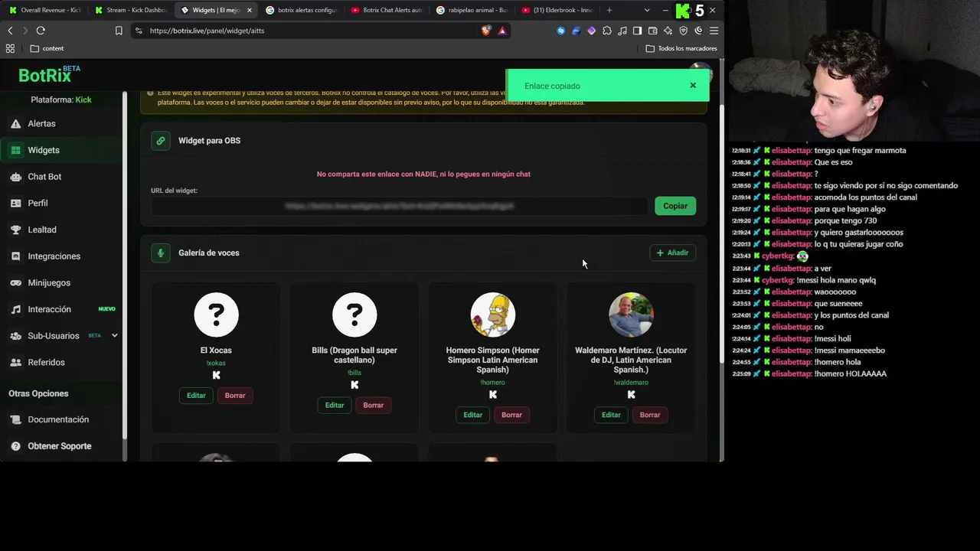Switch to the botrix alertas configuración tab
The height and width of the screenshot is (551, 980).
coord(301,10)
